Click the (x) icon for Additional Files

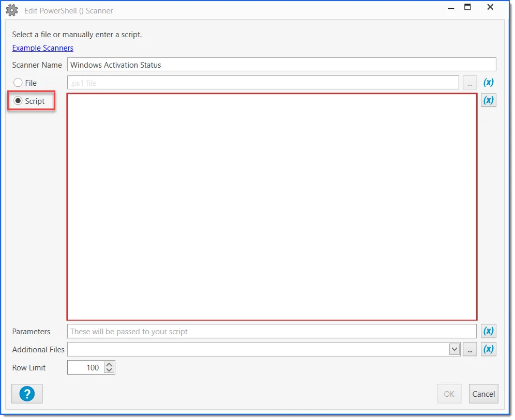[488, 349]
